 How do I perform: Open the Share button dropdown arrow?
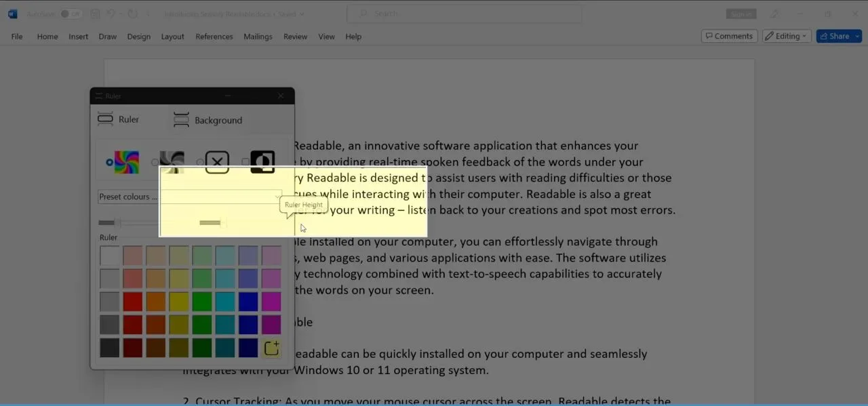coord(858,36)
